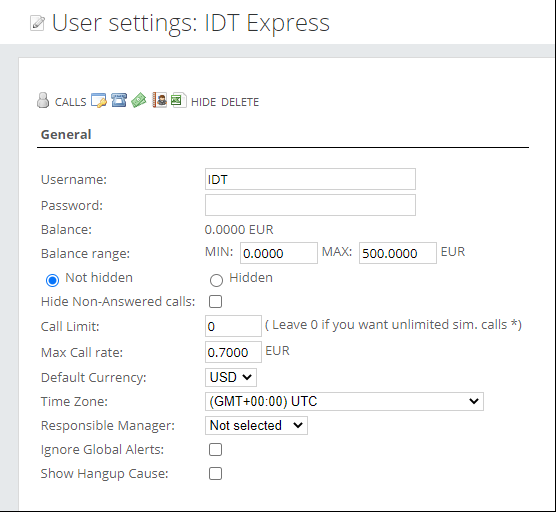Screen dimensions: 556x512
Task: Tick the Ignore Global Alerts checkbox
Action: 216,450
